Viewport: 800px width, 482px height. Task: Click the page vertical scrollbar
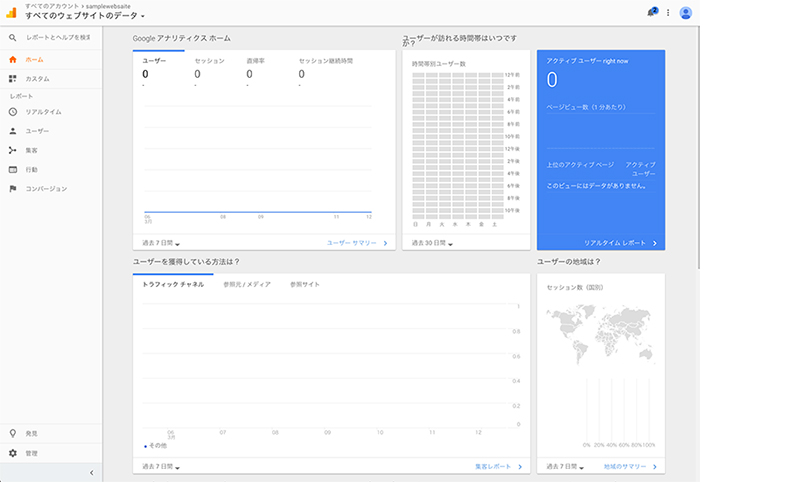tap(698, 148)
